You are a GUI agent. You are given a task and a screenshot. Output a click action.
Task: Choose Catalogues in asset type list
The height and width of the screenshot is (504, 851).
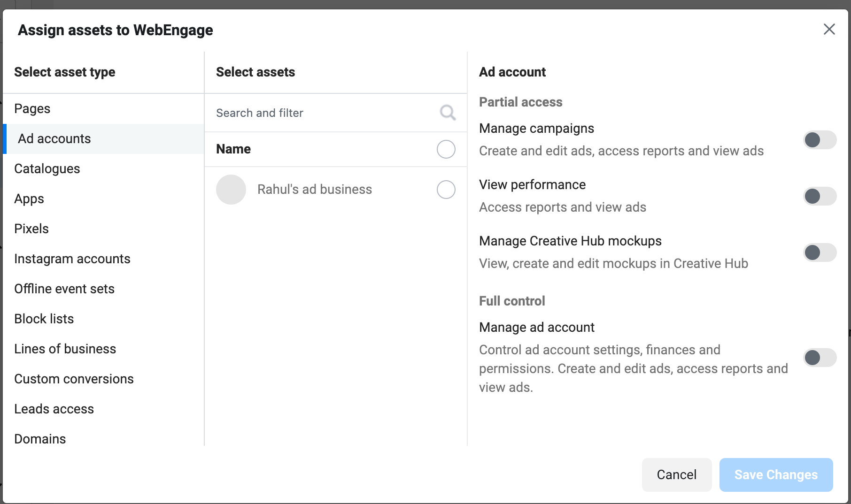coord(47,169)
